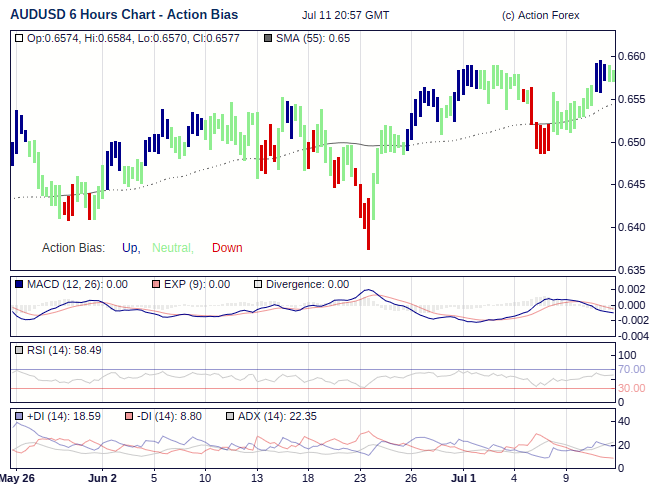650x489 pixels.
Task: Click the RSI 70.00 overbought level label
Action: click(x=631, y=370)
